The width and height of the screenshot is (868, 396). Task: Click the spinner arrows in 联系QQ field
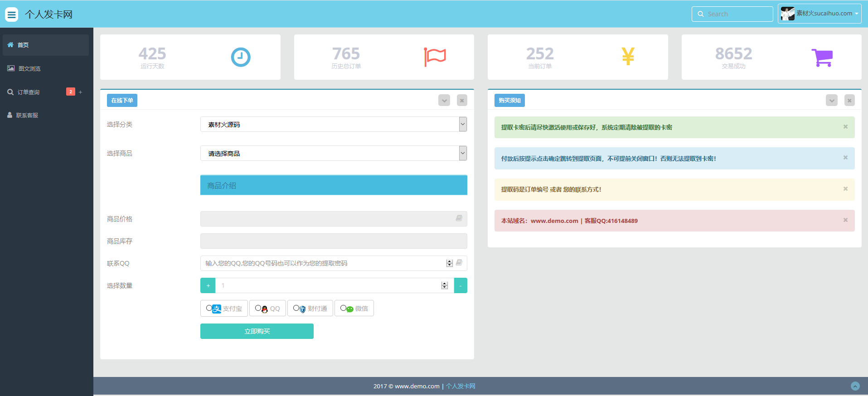pos(450,263)
